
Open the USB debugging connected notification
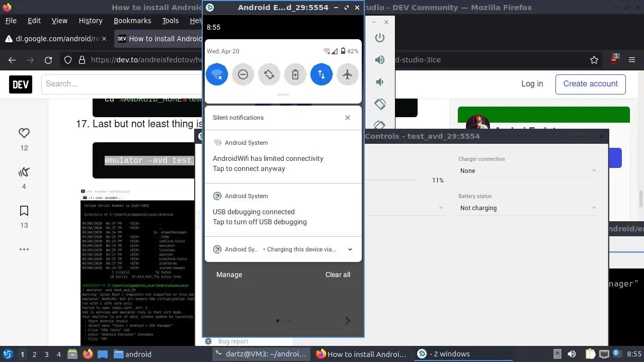(x=283, y=210)
